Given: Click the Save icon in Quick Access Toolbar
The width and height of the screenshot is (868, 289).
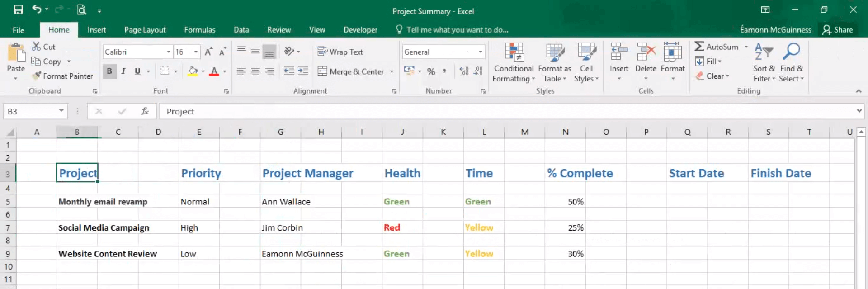Looking at the screenshot, I should click(x=18, y=9).
